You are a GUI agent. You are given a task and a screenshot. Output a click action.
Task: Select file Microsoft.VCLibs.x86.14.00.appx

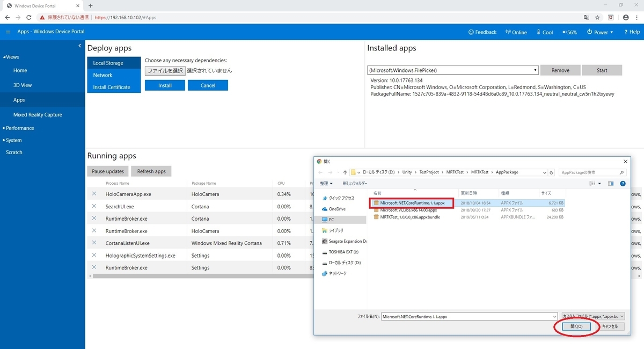point(409,210)
